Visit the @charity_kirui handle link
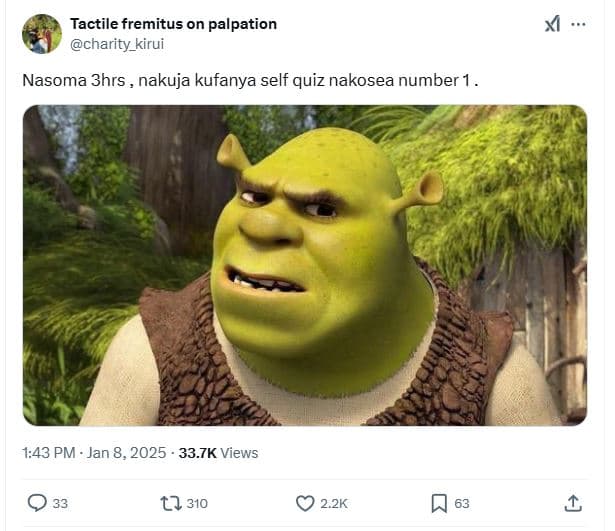This screenshot has height=531, width=615. [117, 44]
